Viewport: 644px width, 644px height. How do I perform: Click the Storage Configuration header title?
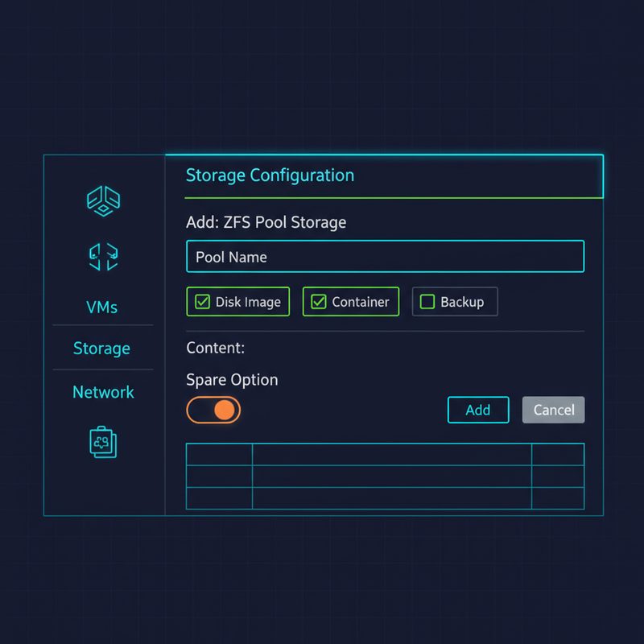click(270, 175)
